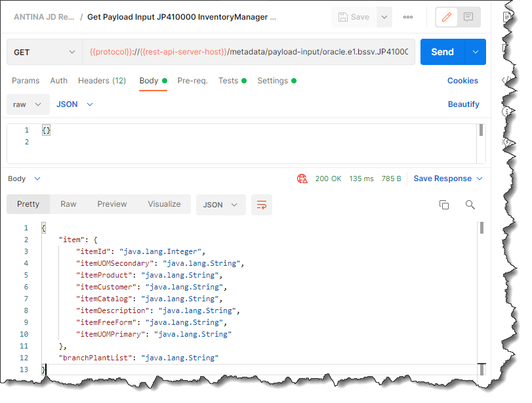The width and height of the screenshot is (532, 403).
Task: Click the request name Get Payload Input JP410000
Action: pyautogui.click(x=182, y=17)
